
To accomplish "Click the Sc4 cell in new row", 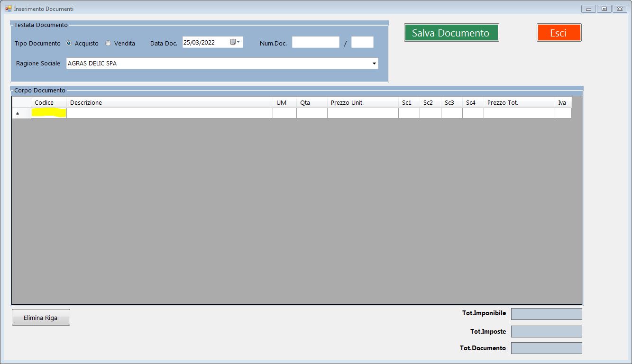I will click(x=473, y=113).
